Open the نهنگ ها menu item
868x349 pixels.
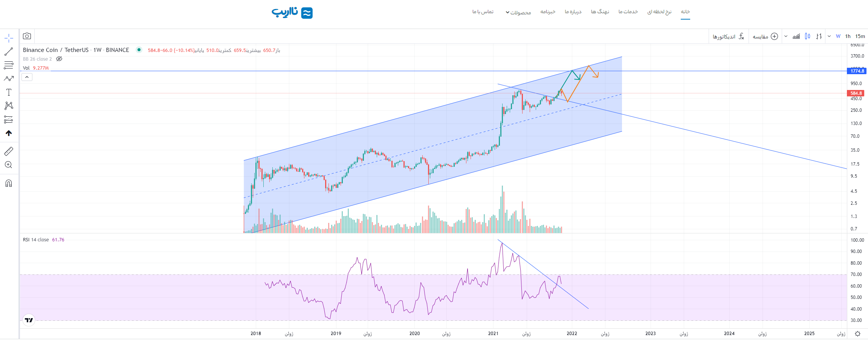pos(600,12)
